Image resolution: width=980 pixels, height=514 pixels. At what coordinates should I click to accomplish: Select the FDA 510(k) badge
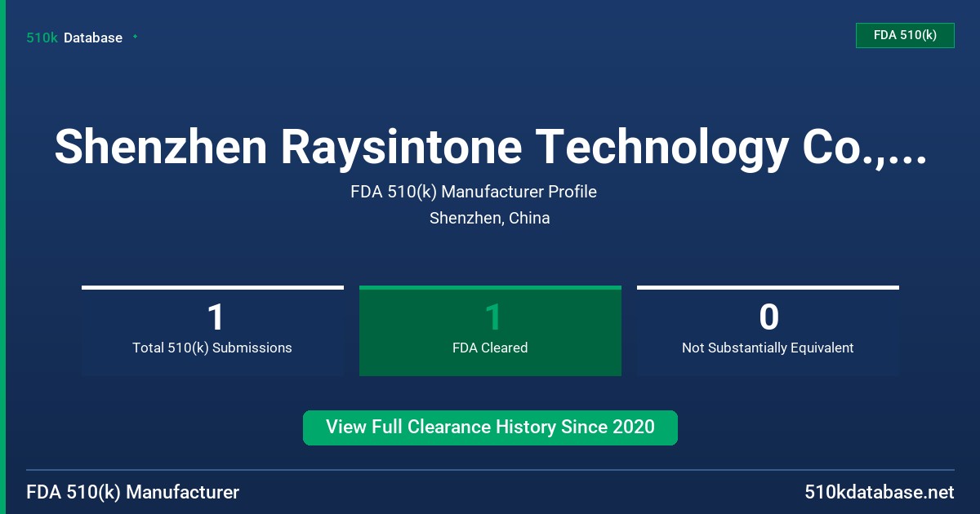(x=905, y=35)
